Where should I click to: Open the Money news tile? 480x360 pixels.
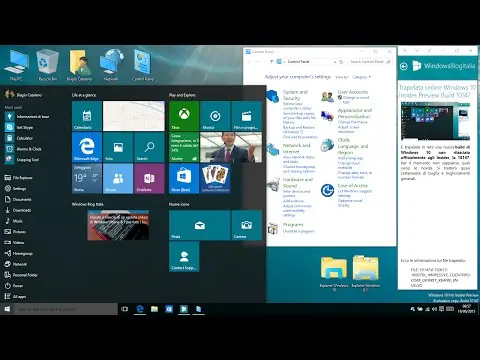pyautogui.click(x=184, y=147)
